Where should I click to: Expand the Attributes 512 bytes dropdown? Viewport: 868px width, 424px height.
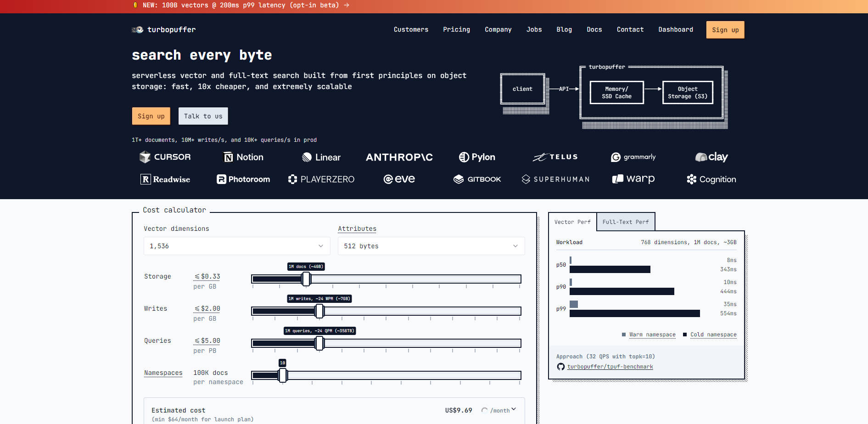pyautogui.click(x=431, y=246)
